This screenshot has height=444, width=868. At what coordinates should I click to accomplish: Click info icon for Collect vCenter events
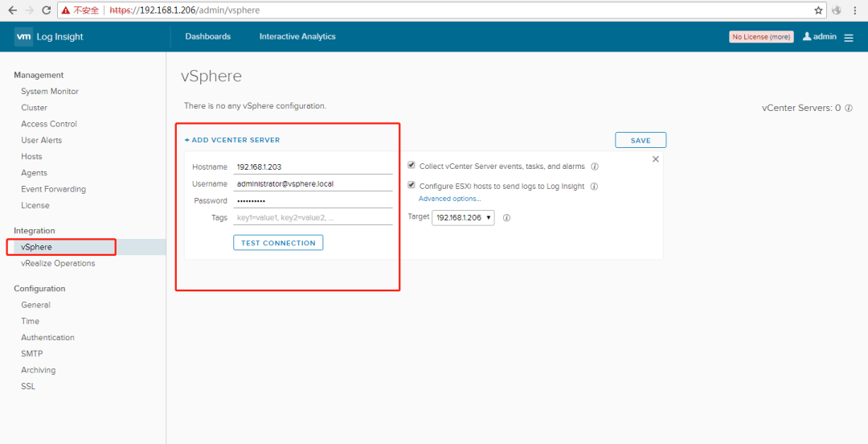595,166
